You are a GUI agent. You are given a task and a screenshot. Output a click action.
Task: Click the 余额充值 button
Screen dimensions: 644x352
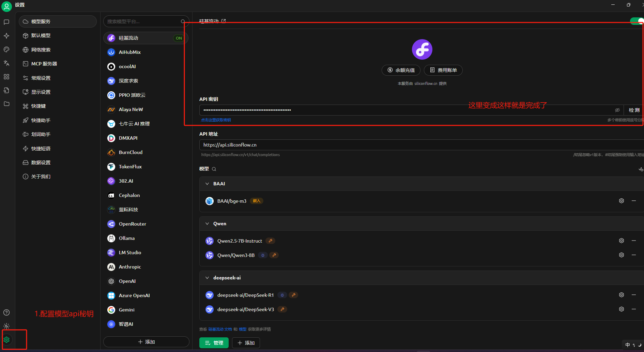pyautogui.click(x=401, y=70)
